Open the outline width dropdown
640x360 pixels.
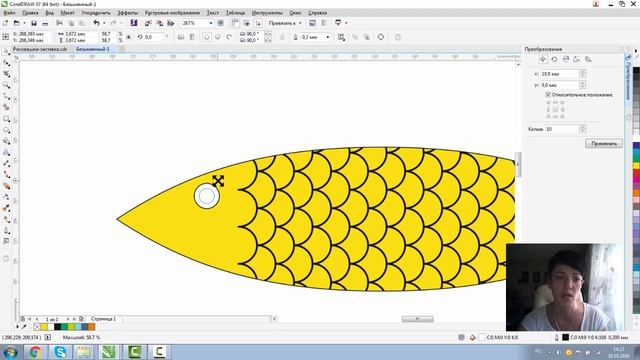pos(328,37)
